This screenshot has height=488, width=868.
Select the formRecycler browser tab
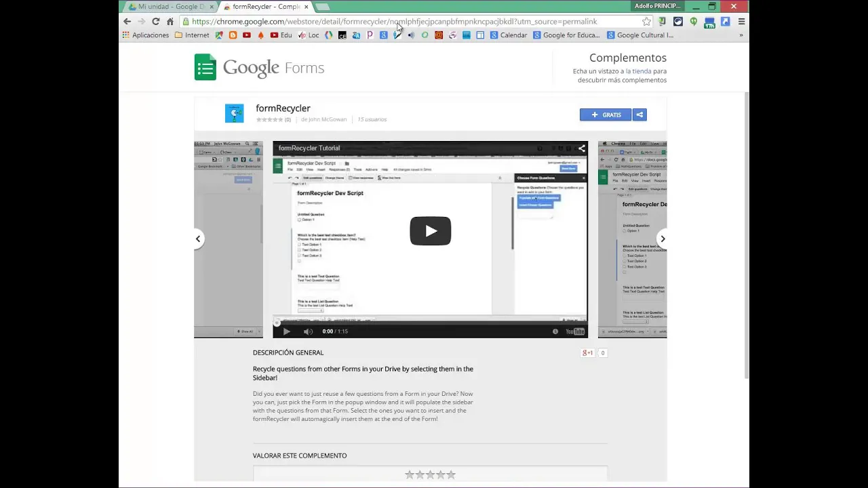click(x=266, y=7)
